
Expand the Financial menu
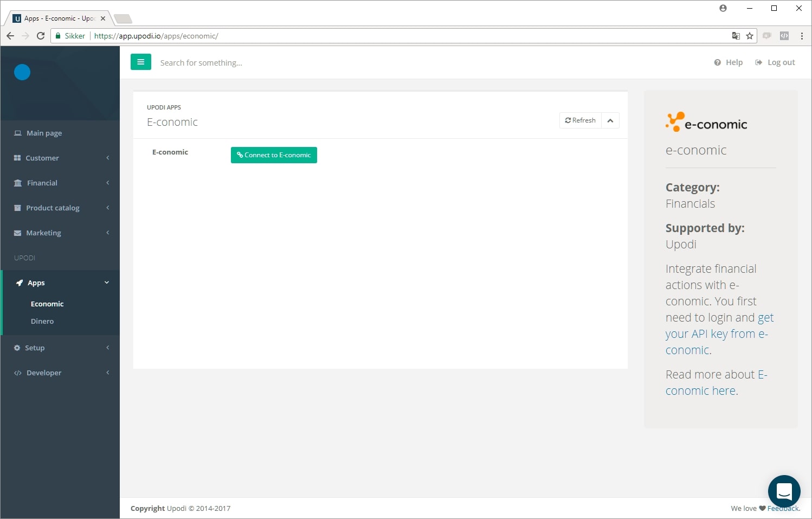[x=60, y=183]
